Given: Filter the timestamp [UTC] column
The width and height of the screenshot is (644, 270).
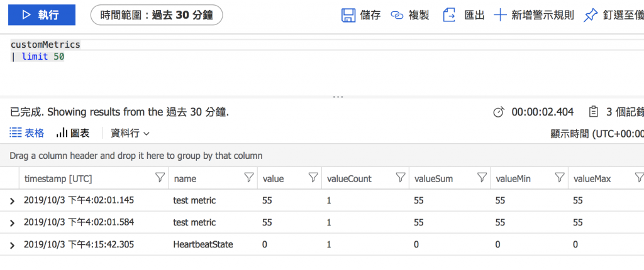Looking at the screenshot, I should click(x=160, y=178).
